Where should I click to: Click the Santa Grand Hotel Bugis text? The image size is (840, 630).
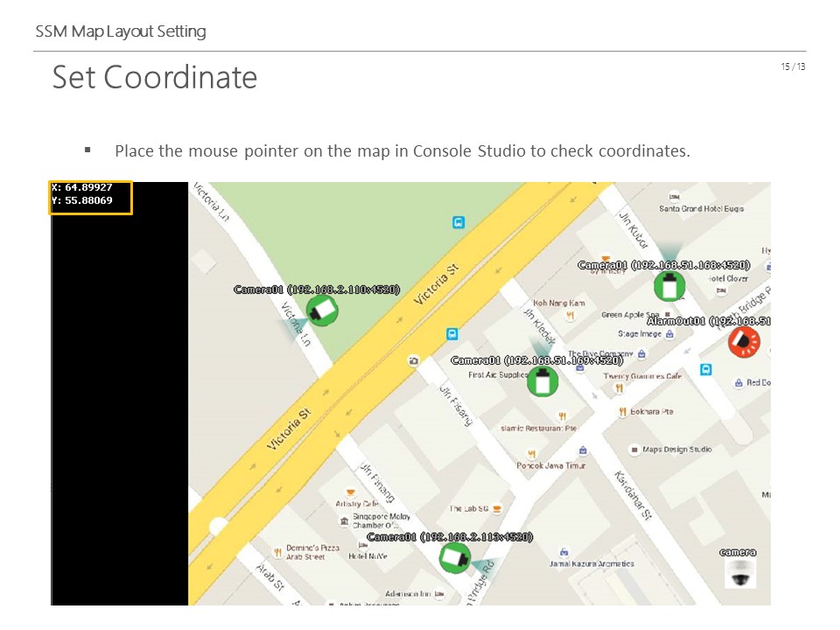point(701,209)
